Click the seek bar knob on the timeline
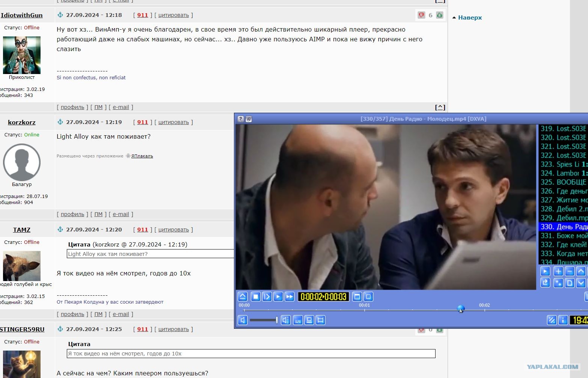This screenshot has height=378, width=588. (x=461, y=309)
